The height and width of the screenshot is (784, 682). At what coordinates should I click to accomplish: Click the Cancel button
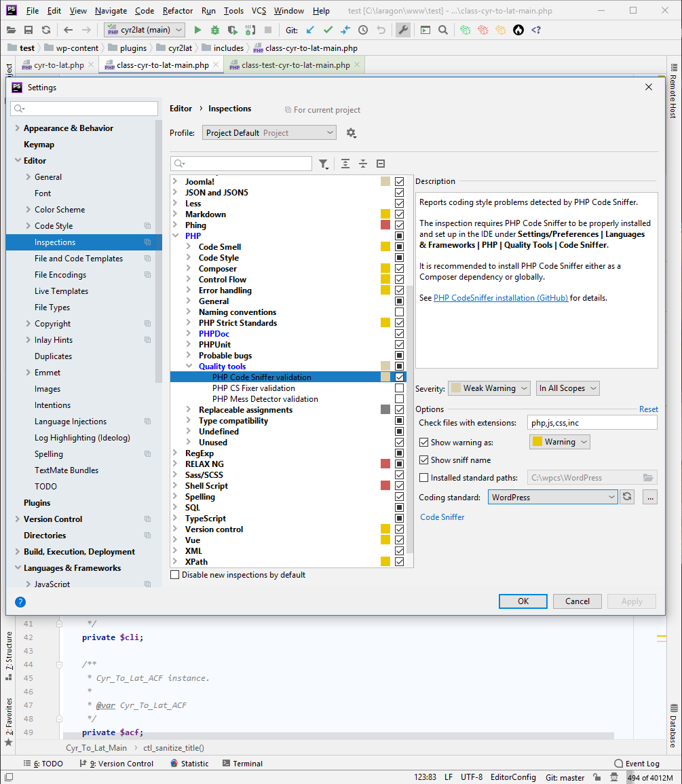577,601
